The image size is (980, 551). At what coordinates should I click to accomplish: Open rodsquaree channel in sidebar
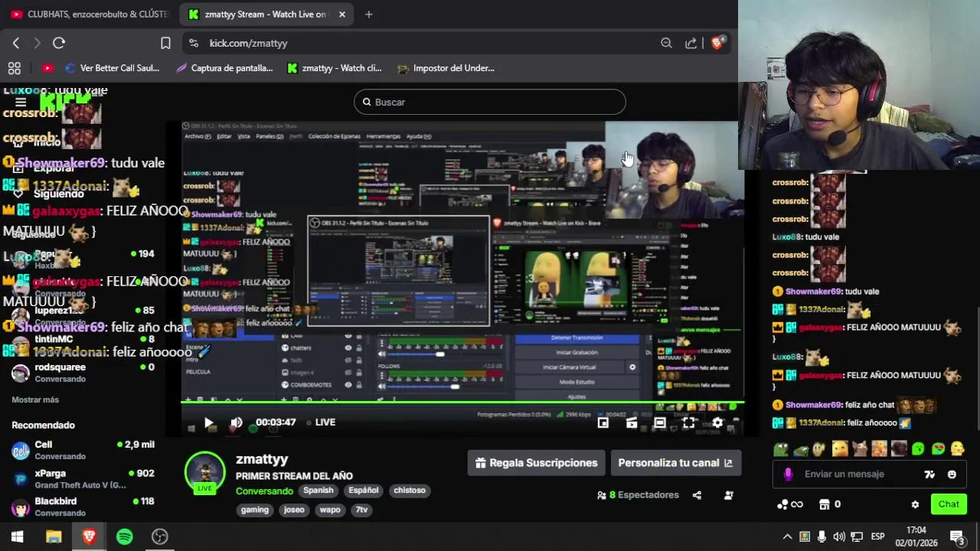click(83, 373)
